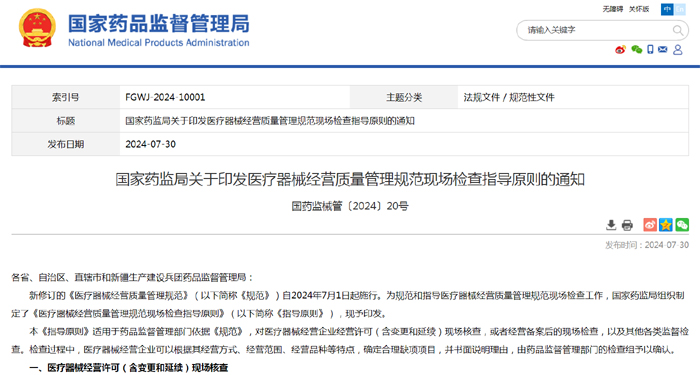
Task: Open the header Weibo icon
Action: click(x=620, y=50)
